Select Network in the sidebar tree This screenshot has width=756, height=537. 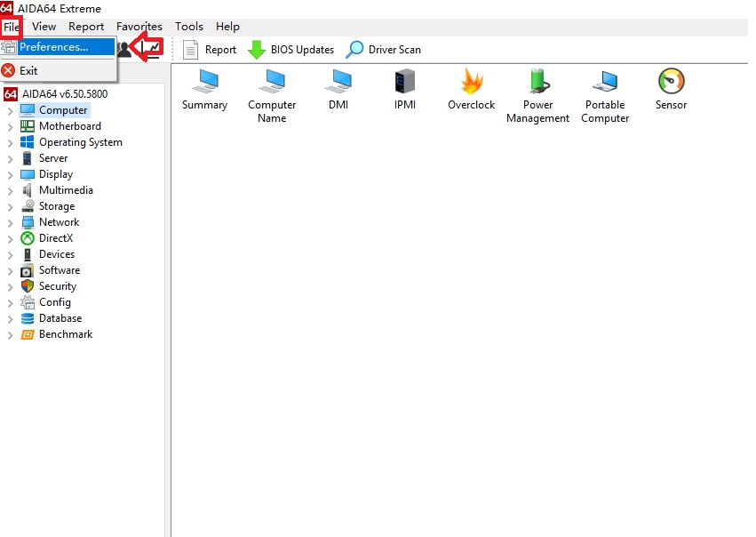[x=59, y=222]
